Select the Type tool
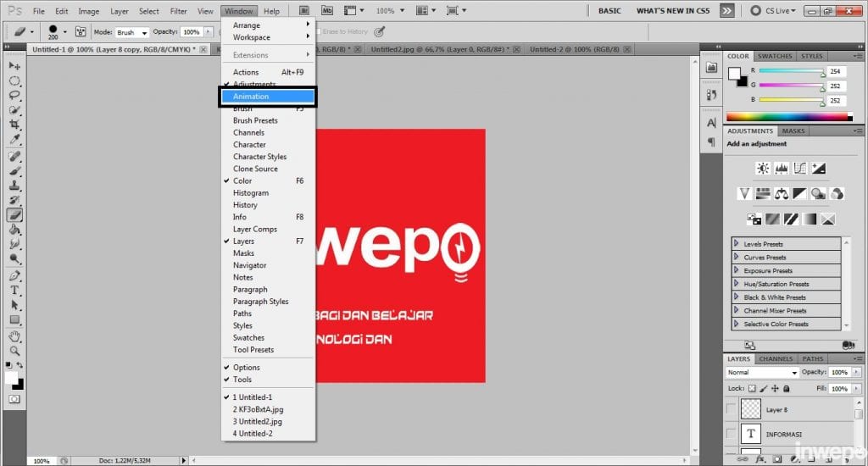This screenshot has height=466, width=868. 14,290
